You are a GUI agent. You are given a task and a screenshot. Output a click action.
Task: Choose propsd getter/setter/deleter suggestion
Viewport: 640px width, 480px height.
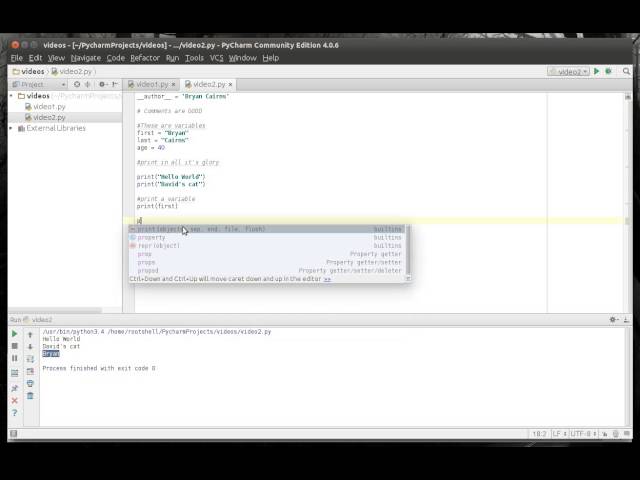[267, 271]
